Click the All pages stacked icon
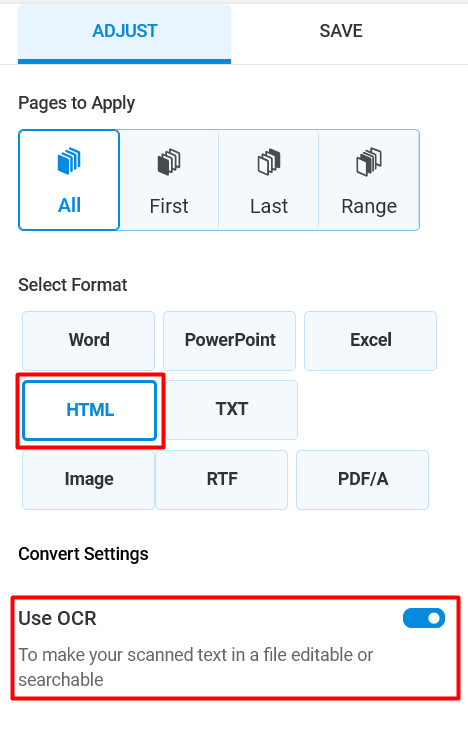 (x=69, y=161)
